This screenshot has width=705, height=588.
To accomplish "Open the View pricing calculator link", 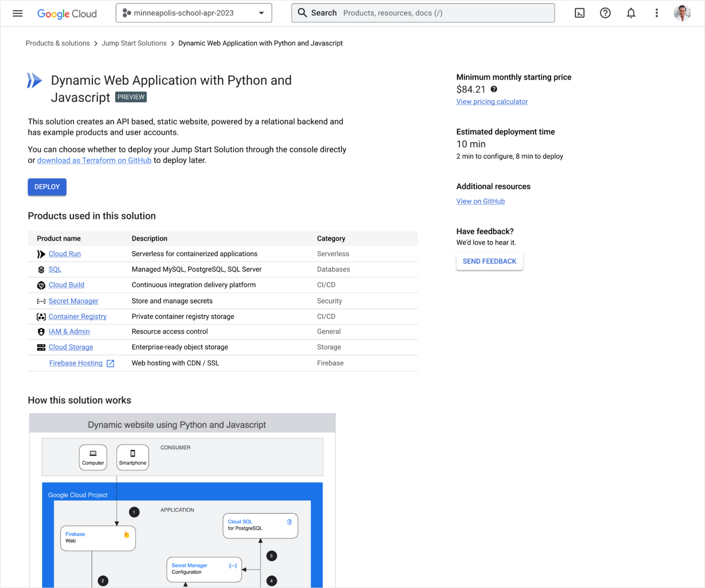I will pos(492,101).
